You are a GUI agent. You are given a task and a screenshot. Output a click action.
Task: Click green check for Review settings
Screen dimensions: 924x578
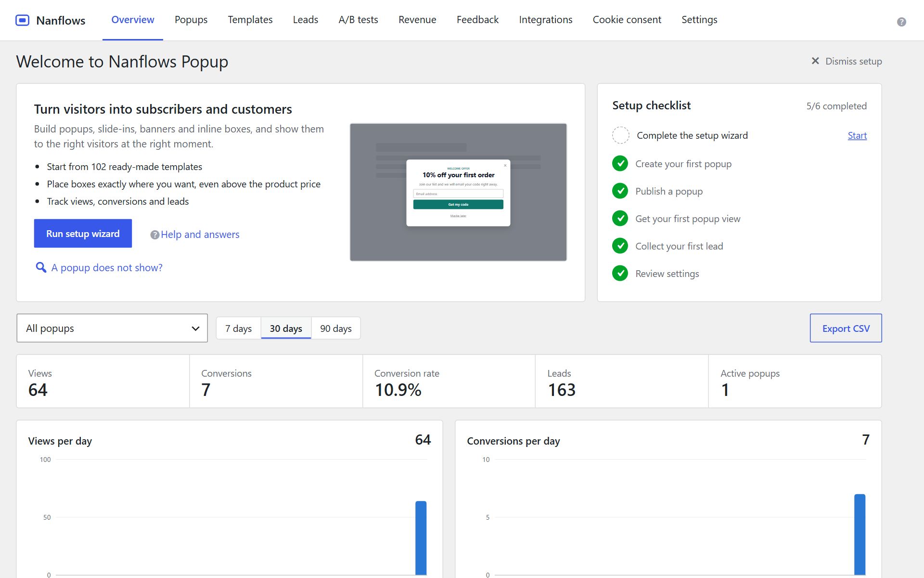(620, 274)
